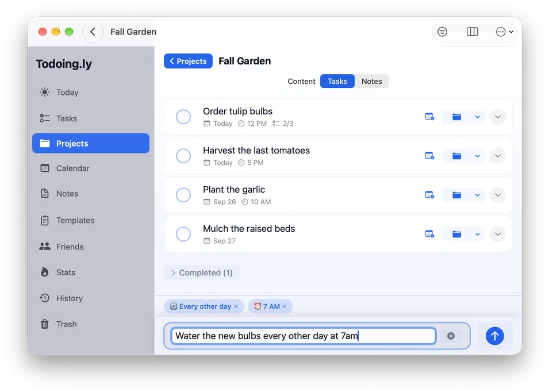Viewport: 549px width, 392px height.
Task: Expand details of Harvest the last tomatoes task
Action: 497,156
